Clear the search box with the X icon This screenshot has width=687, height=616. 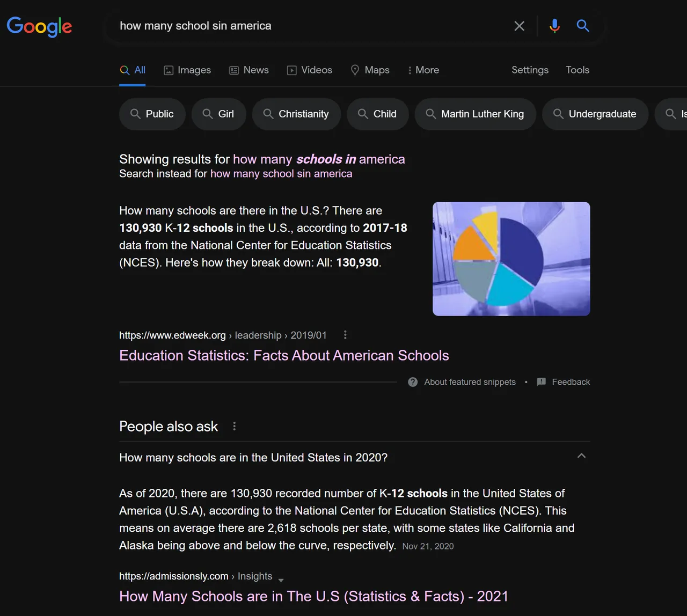519,26
